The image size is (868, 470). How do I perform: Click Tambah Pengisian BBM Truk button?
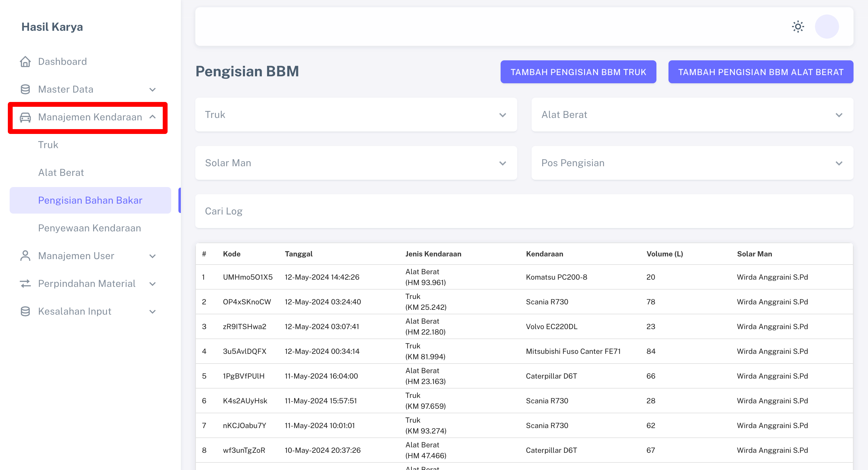pos(578,72)
